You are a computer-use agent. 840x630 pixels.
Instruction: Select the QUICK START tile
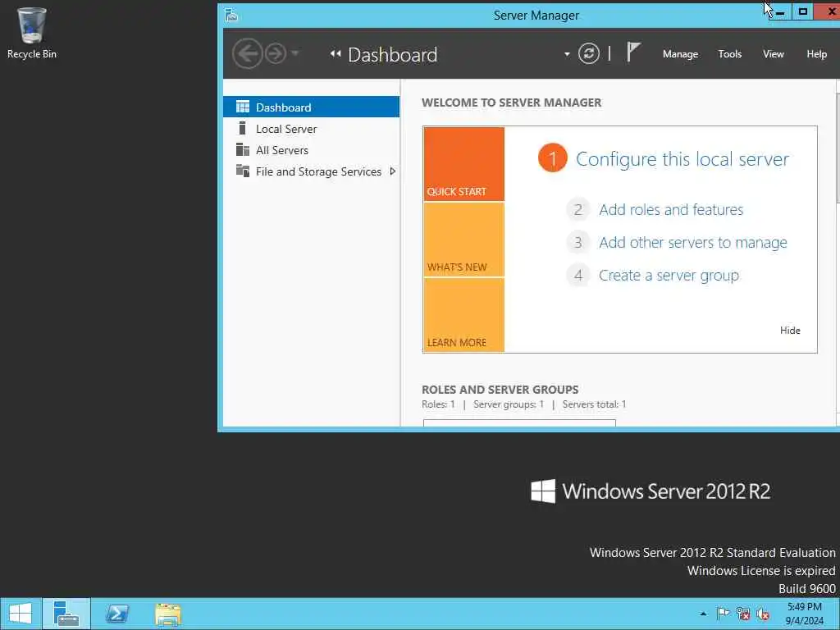[x=464, y=164]
